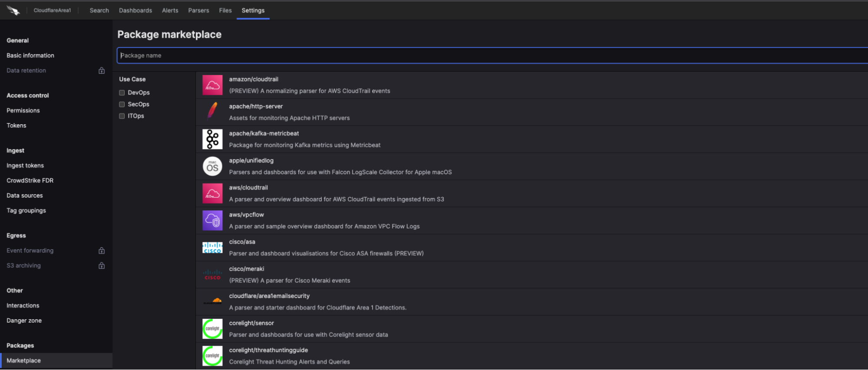Click the Kafka metrics using Metricbeat description
868x370 pixels.
point(305,145)
